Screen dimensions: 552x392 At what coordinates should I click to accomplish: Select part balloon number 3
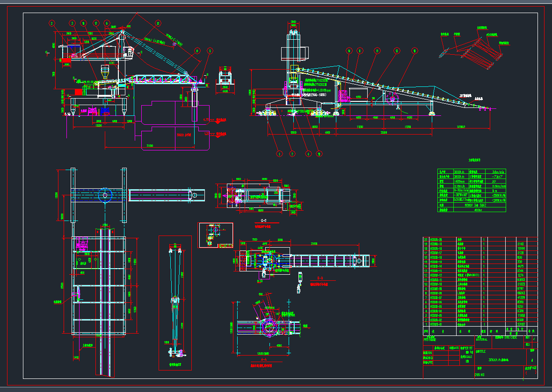coord(72,23)
